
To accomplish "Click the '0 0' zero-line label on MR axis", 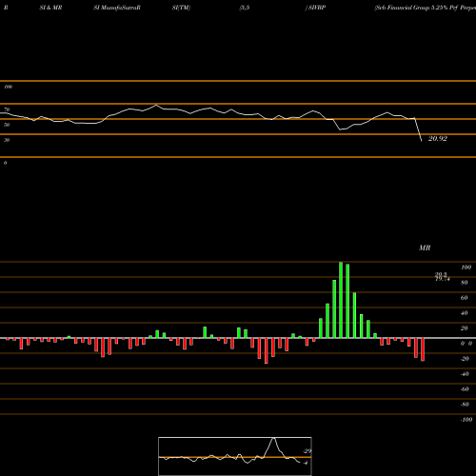I will click(x=466, y=344).
